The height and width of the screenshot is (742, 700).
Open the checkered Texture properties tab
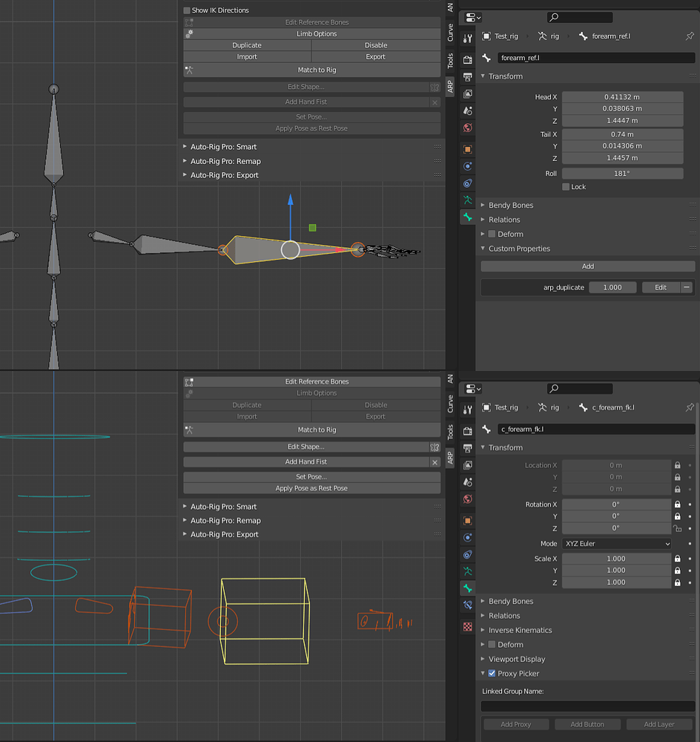pos(467,627)
